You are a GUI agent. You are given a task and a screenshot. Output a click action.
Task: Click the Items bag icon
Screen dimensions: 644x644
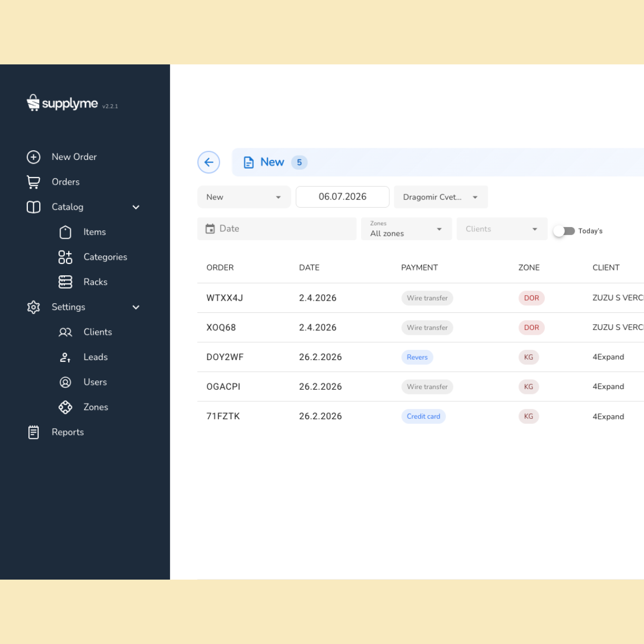pyautogui.click(x=65, y=232)
